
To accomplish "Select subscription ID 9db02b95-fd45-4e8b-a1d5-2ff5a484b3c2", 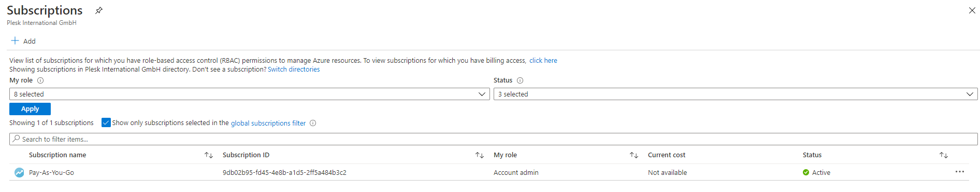I will (x=284, y=173).
